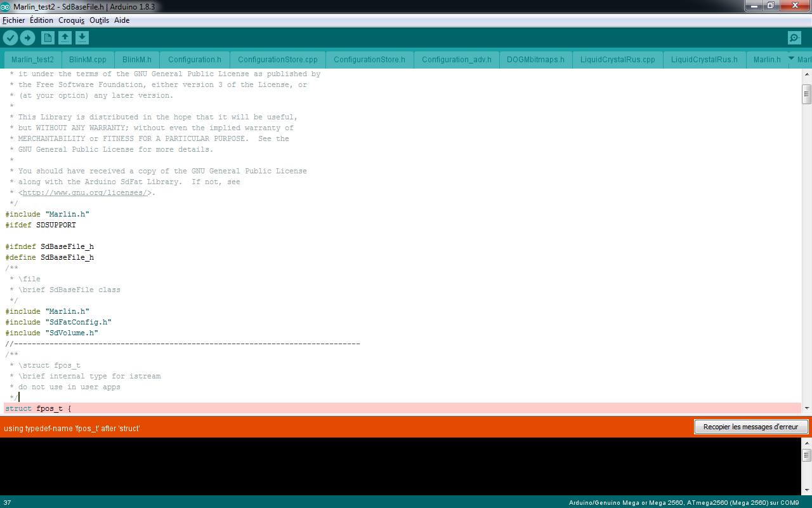Open the Aide menu
This screenshot has height=508, width=812.
[x=122, y=20]
